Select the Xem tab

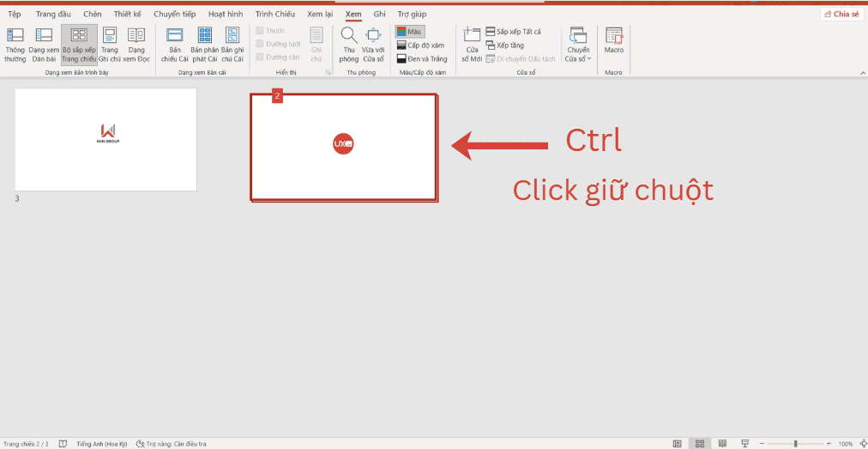pyautogui.click(x=353, y=14)
